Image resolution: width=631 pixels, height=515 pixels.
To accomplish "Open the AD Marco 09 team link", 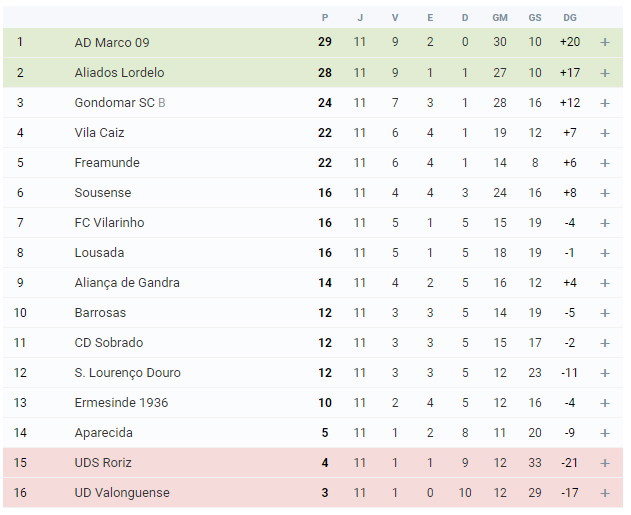I will (112, 42).
